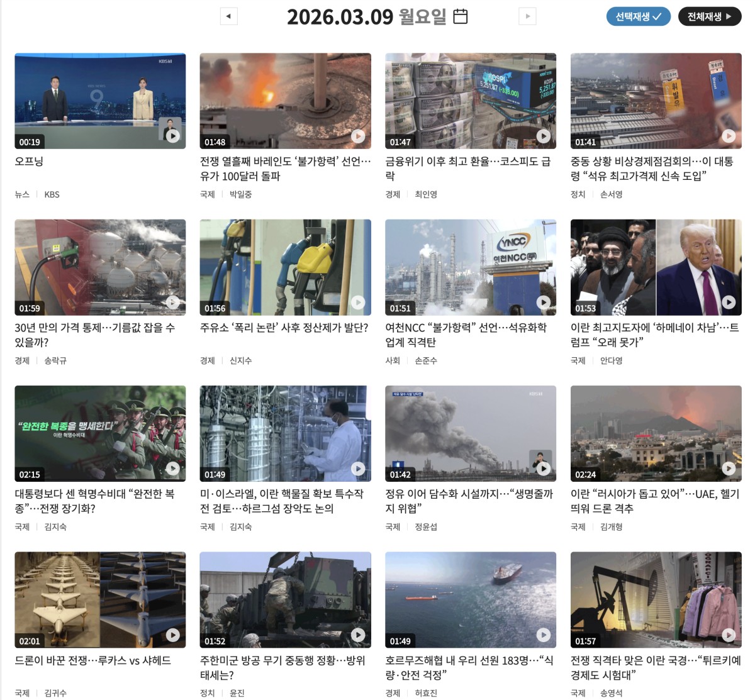Open the 국제 category under the 바레인도 불가항력 story
This screenshot has height=700, width=755.
(x=207, y=194)
